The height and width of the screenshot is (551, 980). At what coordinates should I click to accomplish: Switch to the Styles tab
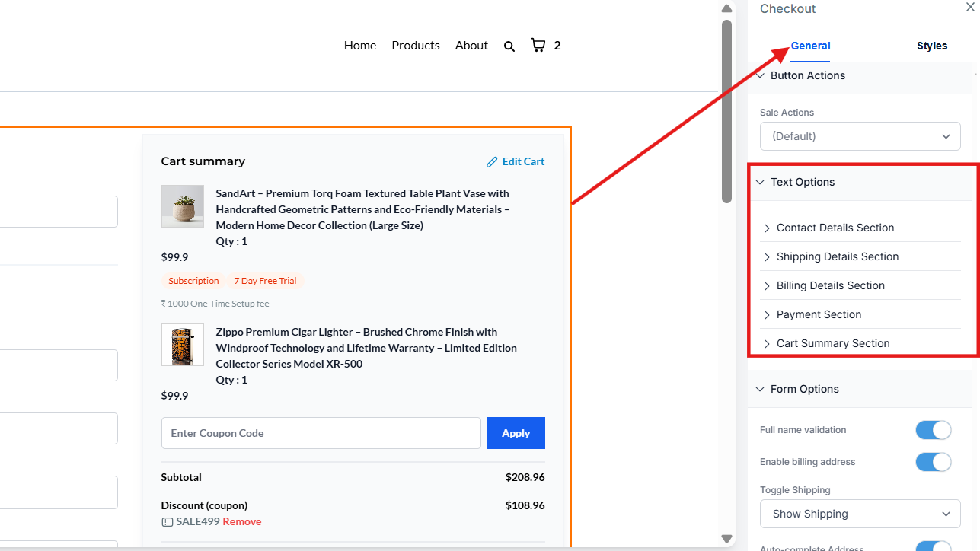pyautogui.click(x=931, y=46)
